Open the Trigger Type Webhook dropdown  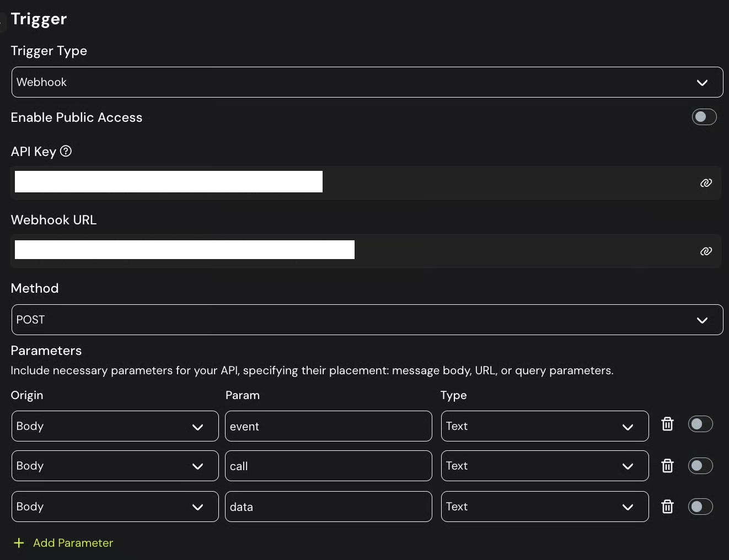[x=367, y=82]
